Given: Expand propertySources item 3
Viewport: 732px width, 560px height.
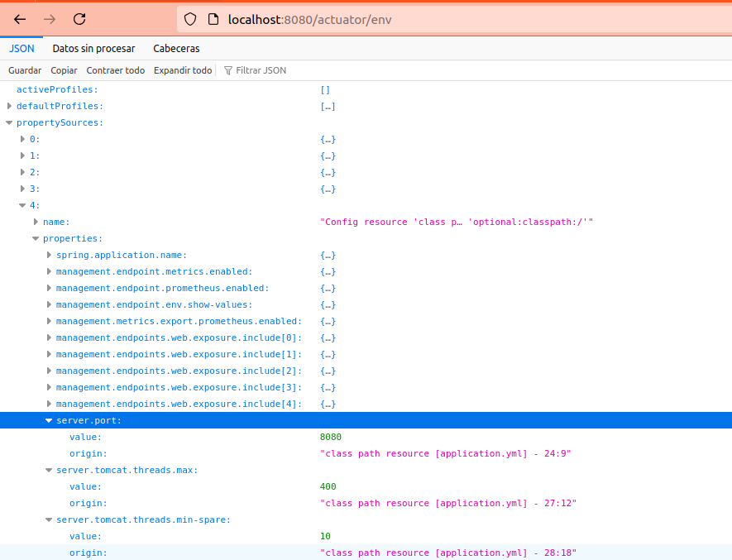Looking at the screenshot, I should [x=22, y=189].
